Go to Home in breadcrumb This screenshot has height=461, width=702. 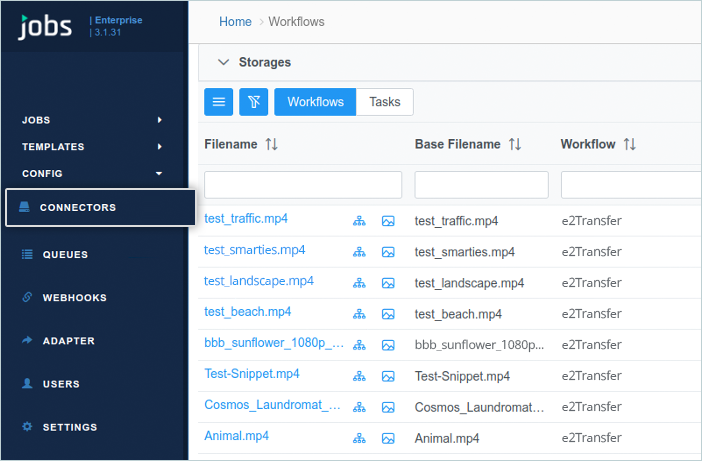[235, 22]
